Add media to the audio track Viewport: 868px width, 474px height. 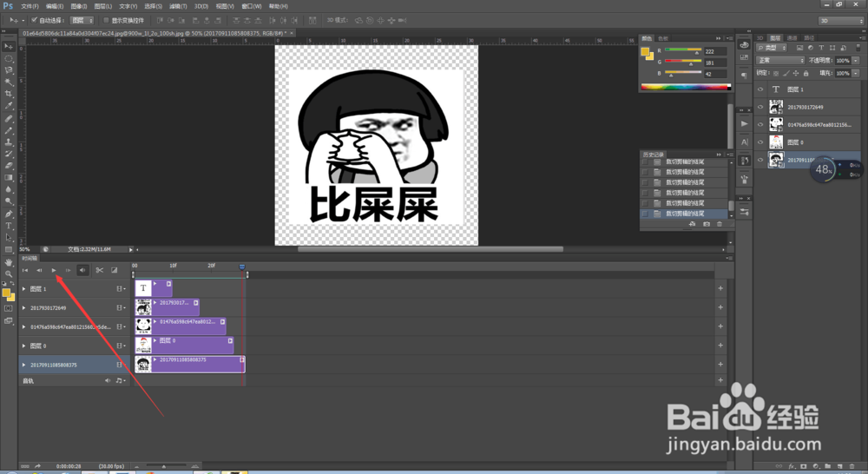point(720,380)
